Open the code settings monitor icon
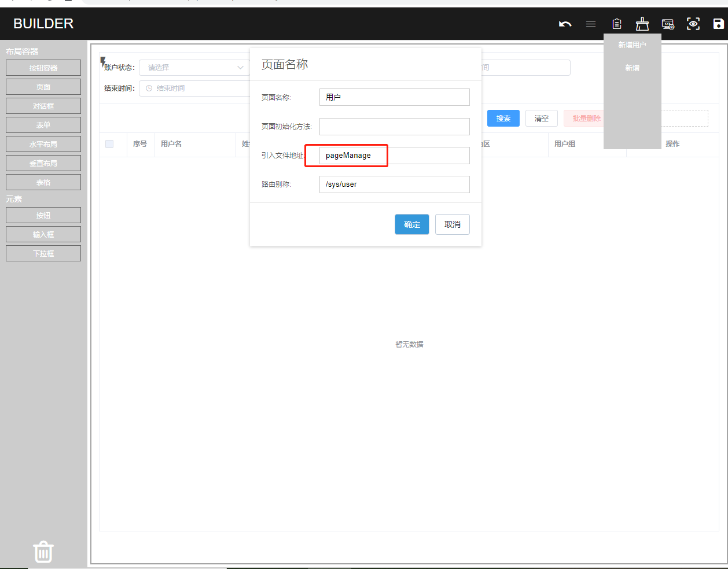 pyautogui.click(x=668, y=24)
